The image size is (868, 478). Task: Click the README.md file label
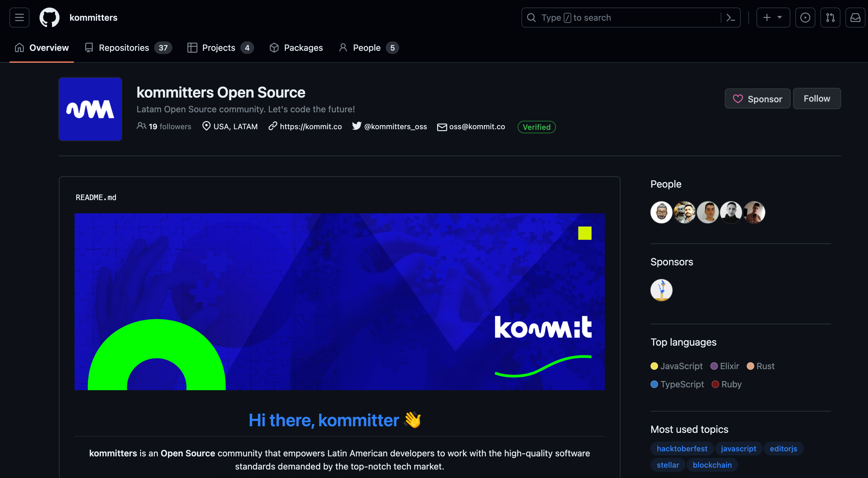tap(96, 197)
